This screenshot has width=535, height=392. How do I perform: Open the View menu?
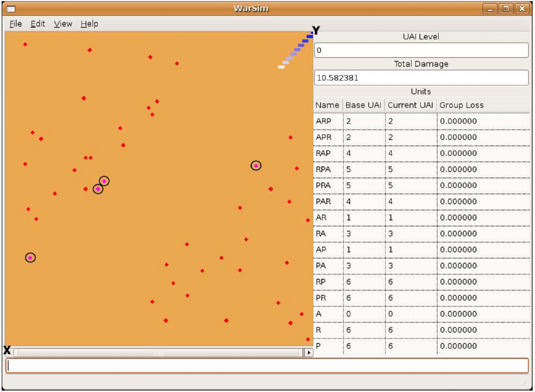click(x=63, y=24)
